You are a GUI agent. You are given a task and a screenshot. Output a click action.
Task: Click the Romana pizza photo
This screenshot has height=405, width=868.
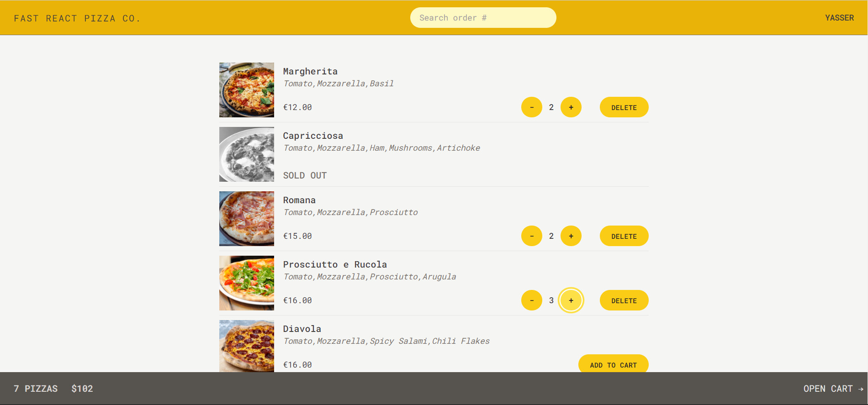pyautogui.click(x=247, y=219)
